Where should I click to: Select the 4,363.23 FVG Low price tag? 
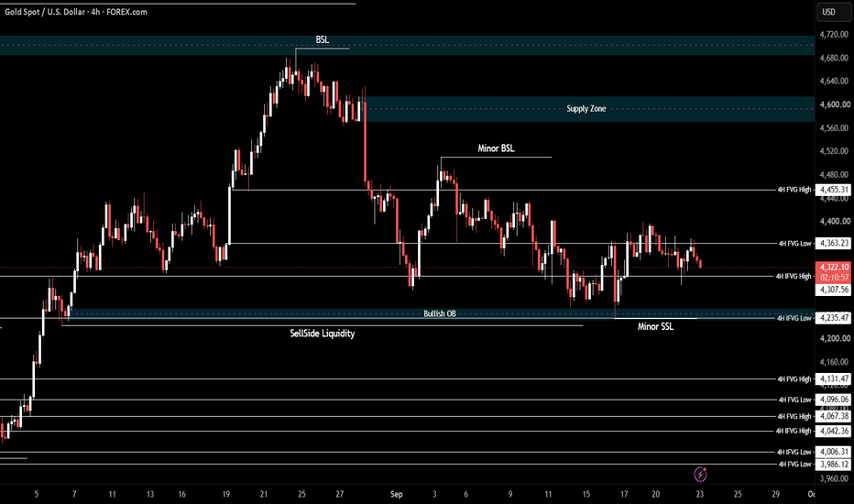click(x=835, y=243)
